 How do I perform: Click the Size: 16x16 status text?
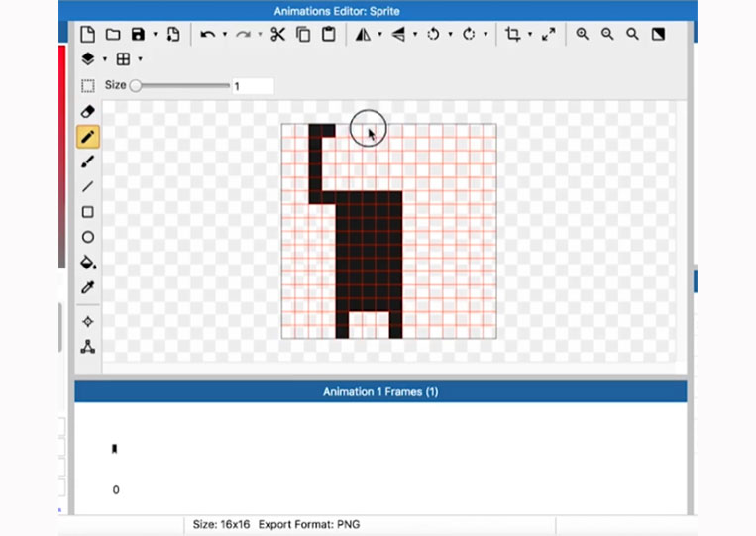pos(221,524)
